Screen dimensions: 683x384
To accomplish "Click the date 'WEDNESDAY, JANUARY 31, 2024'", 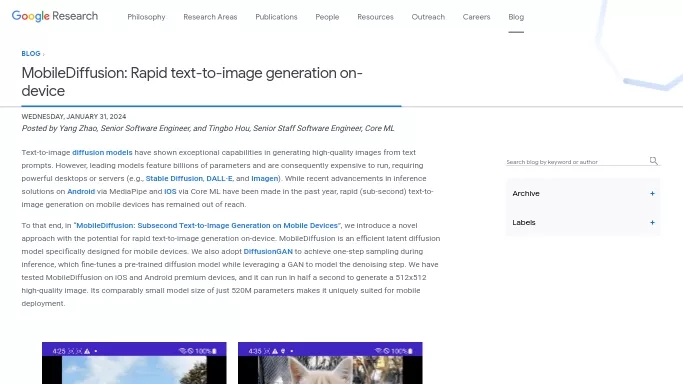I will pyautogui.click(x=74, y=117).
